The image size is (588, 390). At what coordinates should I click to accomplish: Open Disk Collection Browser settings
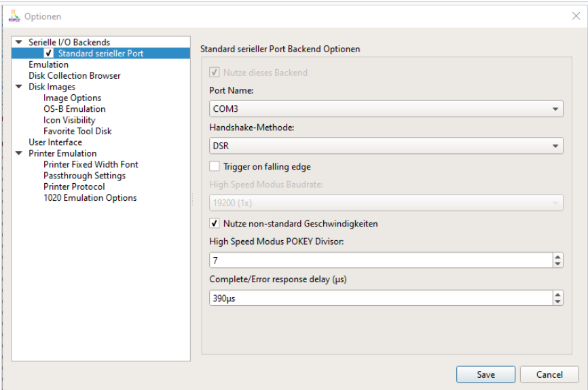(x=74, y=76)
